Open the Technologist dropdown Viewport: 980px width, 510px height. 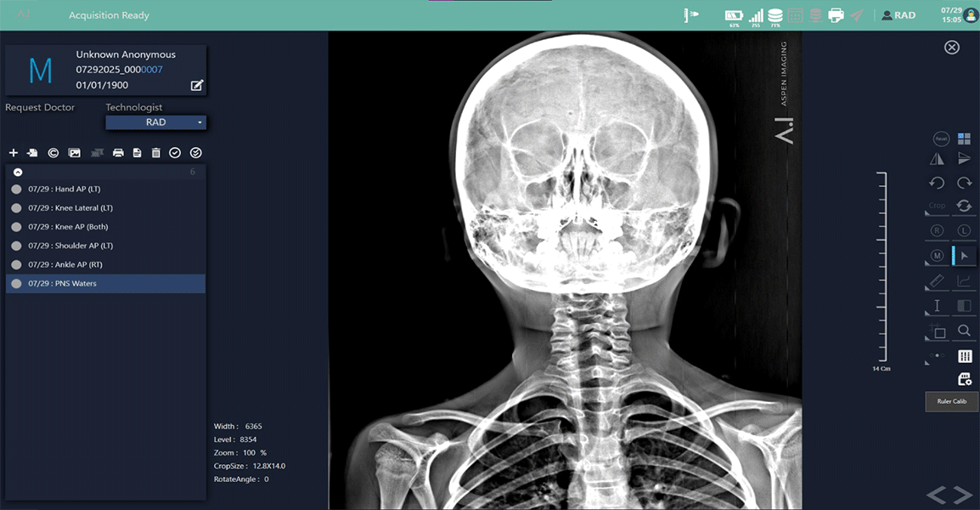tap(155, 122)
